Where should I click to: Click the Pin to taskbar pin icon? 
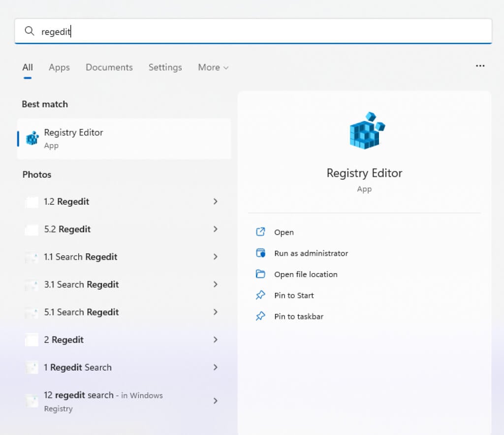(x=260, y=316)
